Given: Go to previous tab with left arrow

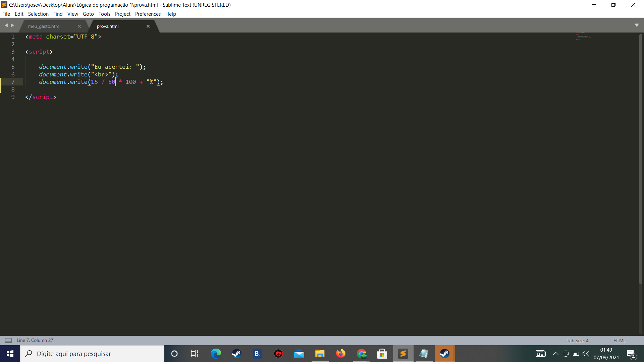Looking at the screenshot, I should tap(6, 25).
